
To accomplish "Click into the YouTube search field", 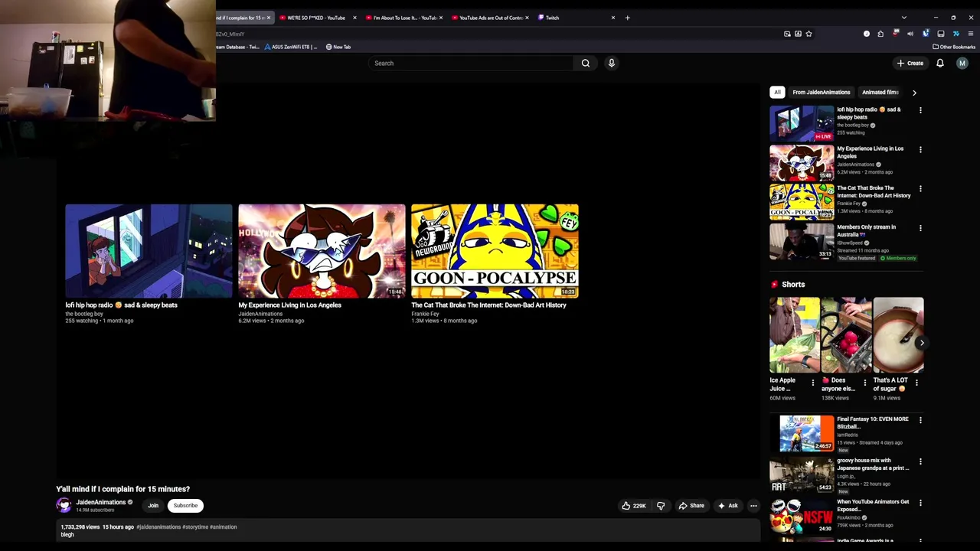I will (x=470, y=63).
